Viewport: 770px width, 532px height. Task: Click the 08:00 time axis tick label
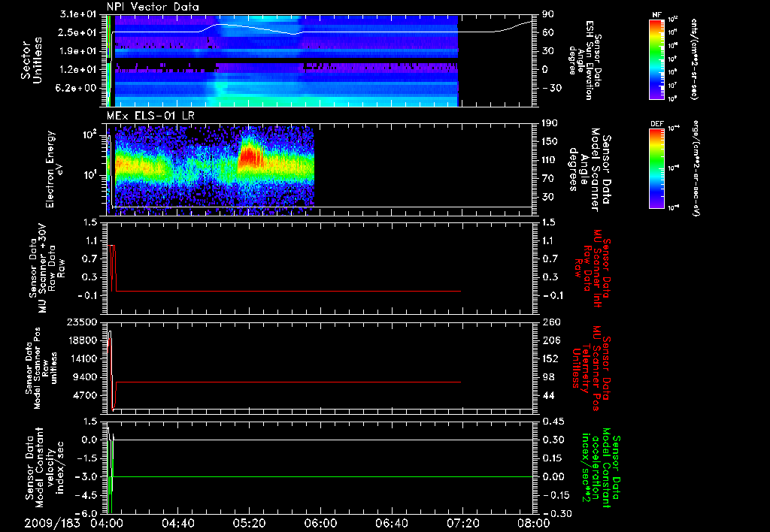click(534, 523)
